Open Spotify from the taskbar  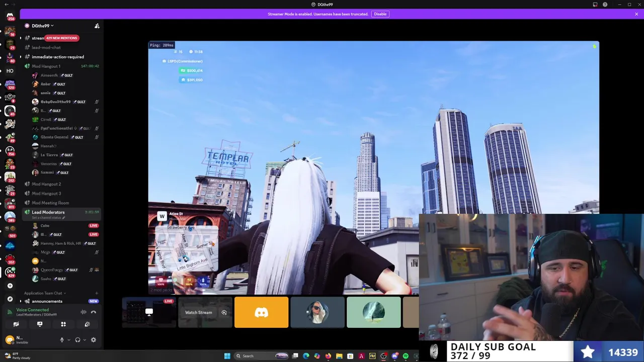click(406, 356)
